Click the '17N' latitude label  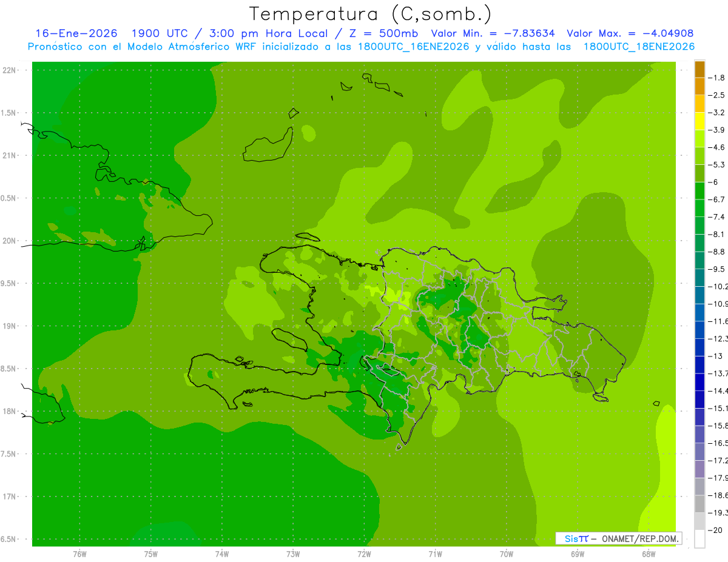pos(9,497)
